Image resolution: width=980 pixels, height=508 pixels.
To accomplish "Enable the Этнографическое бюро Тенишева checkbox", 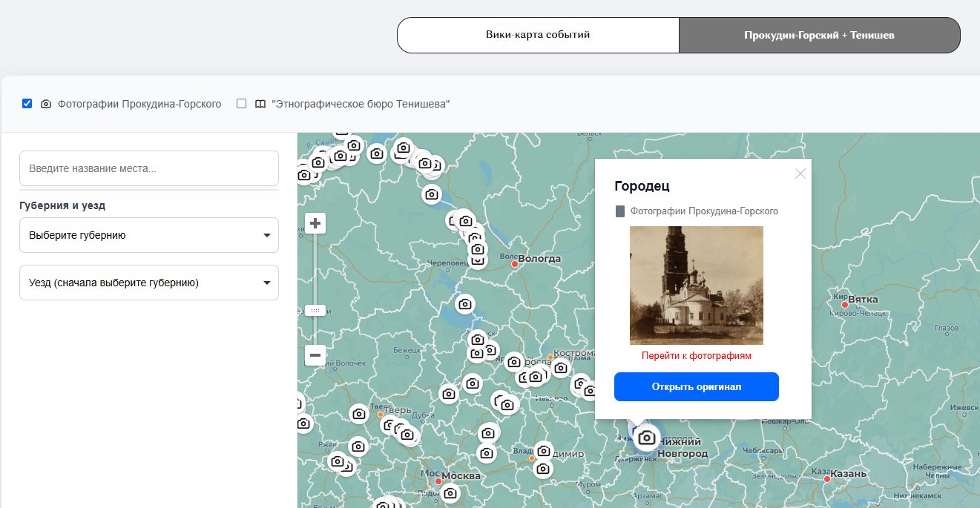I will [x=241, y=103].
